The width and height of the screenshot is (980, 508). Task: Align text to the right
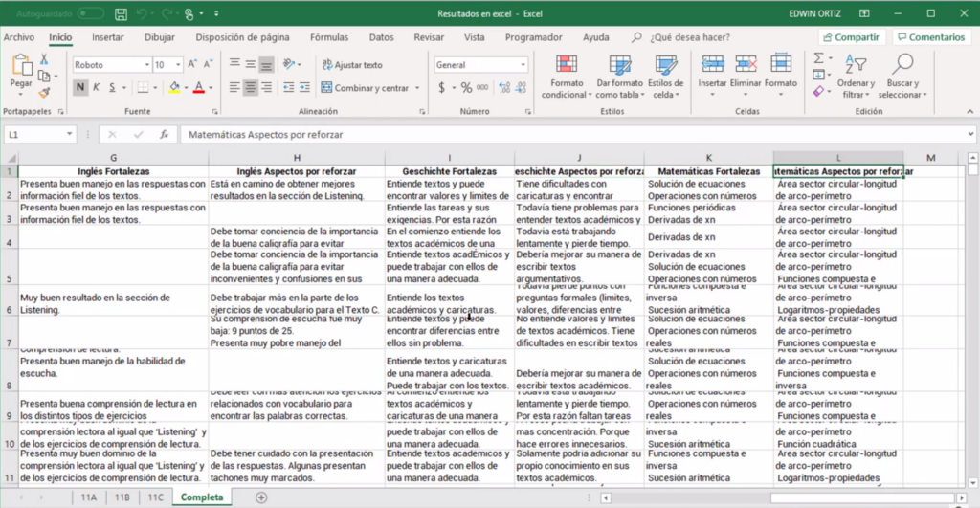click(267, 87)
